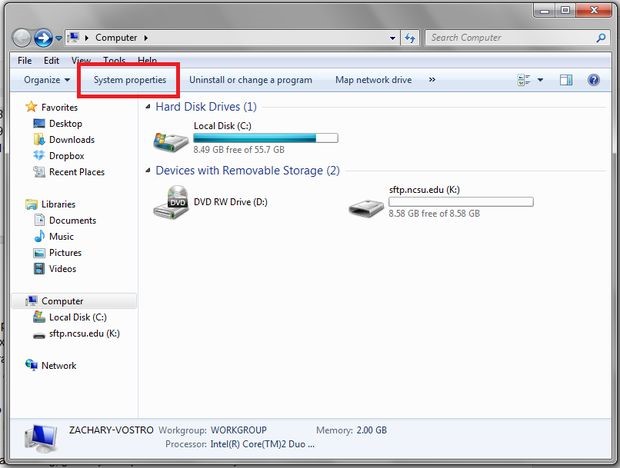Screen dimensions: 620x468
Task: Click the Back navigation arrow
Action: tap(22, 38)
